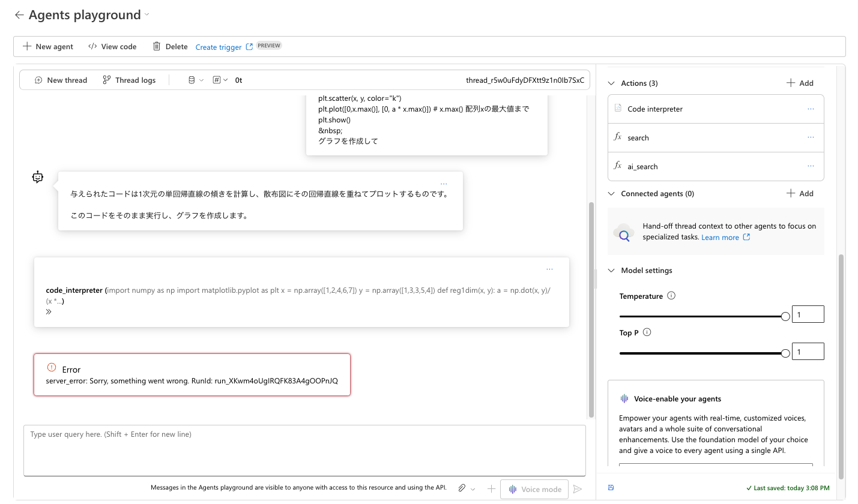Click the database icon in the thread toolbar
The height and width of the screenshot is (504, 858).
tap(191, 79)
